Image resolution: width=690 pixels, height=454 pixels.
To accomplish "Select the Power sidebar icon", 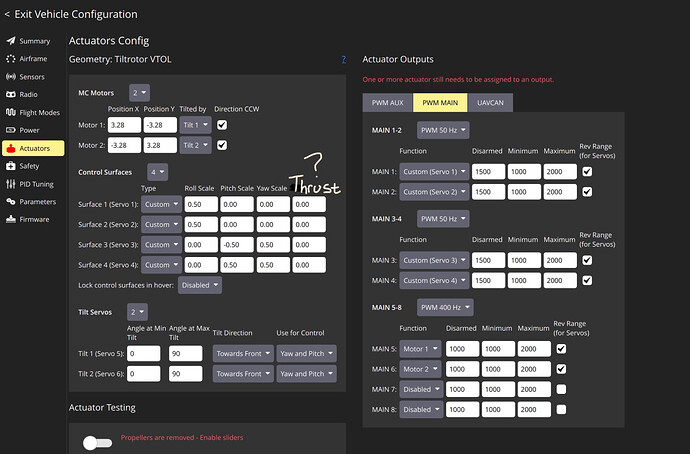I will 11,130.
